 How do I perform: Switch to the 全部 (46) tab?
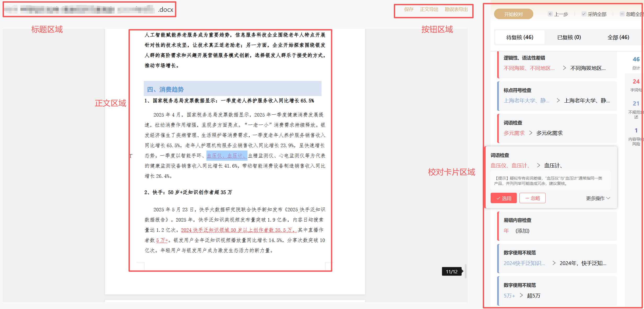[618, 37]
